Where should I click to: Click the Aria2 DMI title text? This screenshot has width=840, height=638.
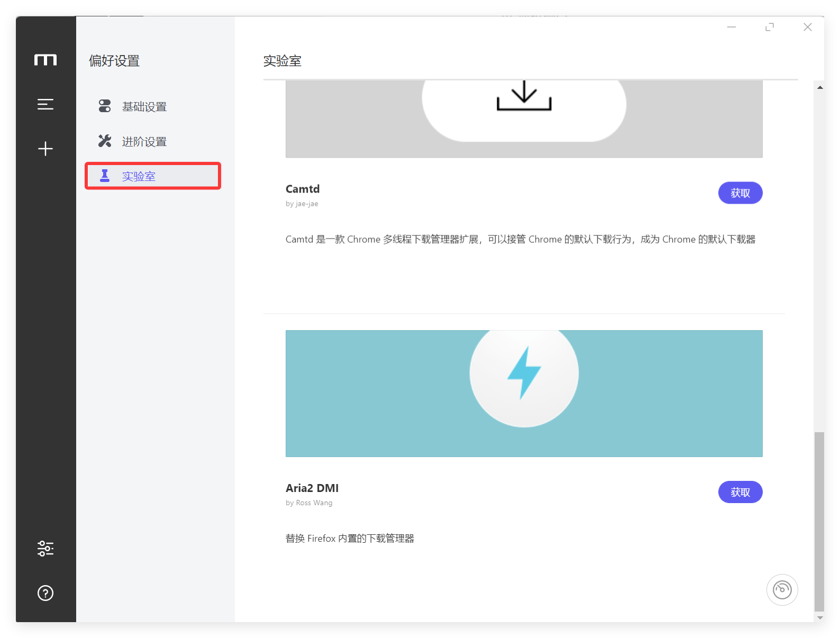point(312,488)
